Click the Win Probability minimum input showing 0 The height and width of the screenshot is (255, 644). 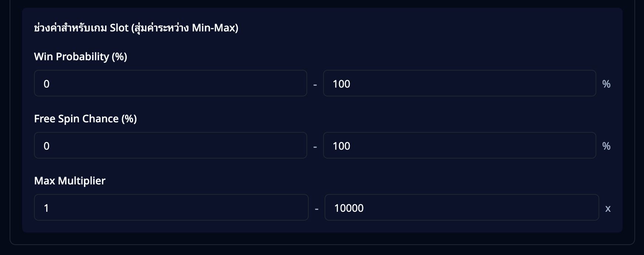[170, 84]
